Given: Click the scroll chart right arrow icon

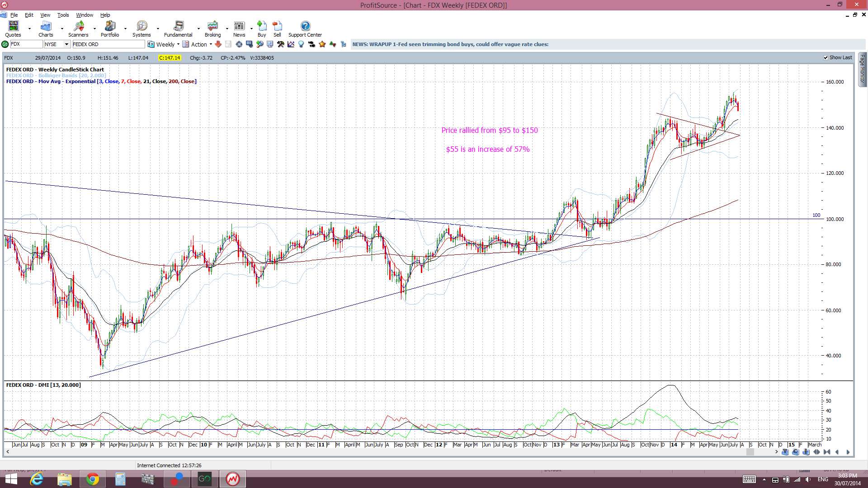Looking at the screenshot, I should point(848,452).
